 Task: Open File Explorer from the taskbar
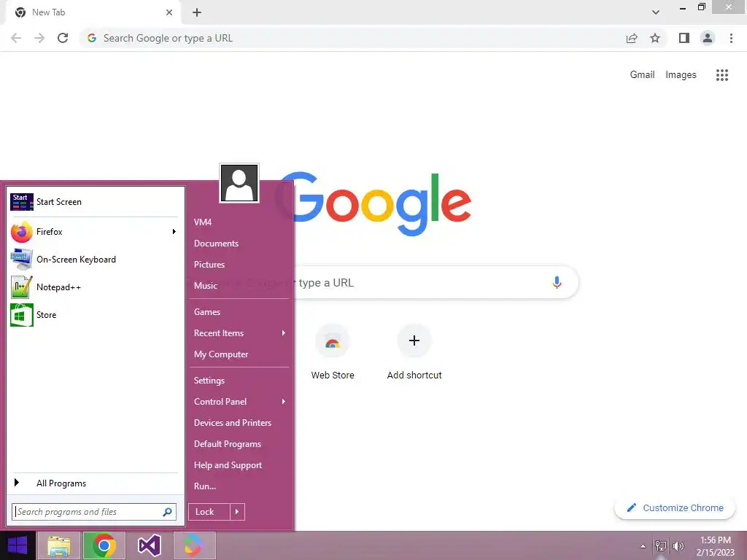click(x=59, y=545)
